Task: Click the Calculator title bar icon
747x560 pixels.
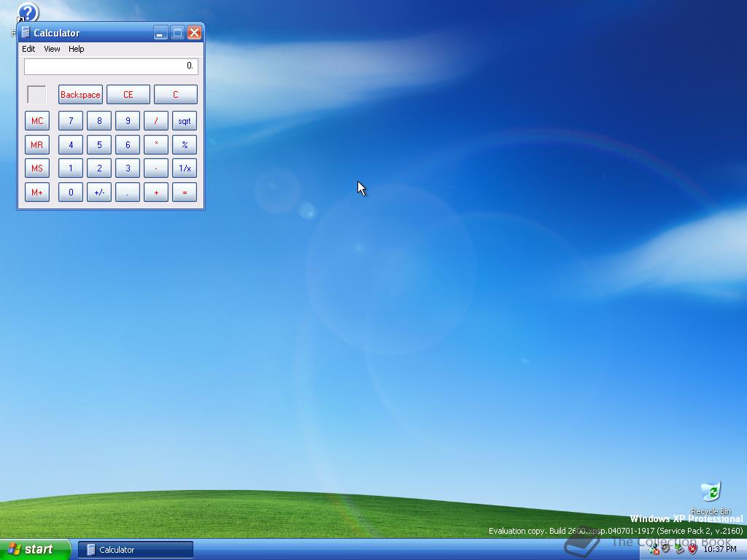Action: point(26,32)
